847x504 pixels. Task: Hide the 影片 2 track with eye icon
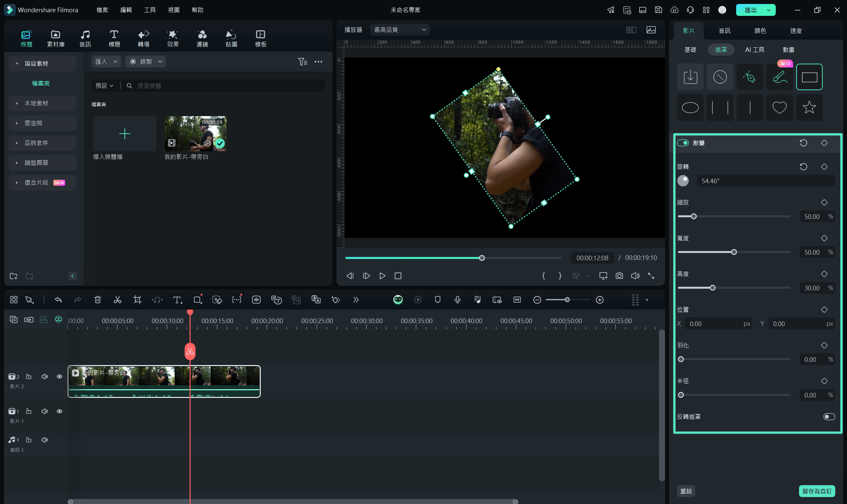(60, 376)
